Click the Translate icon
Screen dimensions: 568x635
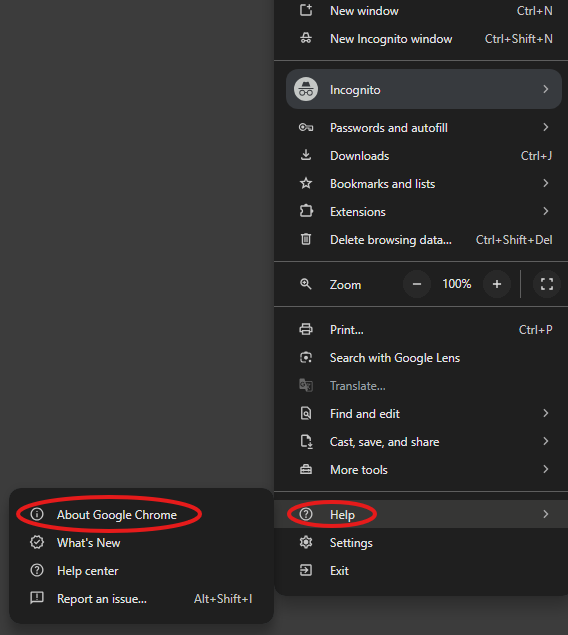click(306, 385)
